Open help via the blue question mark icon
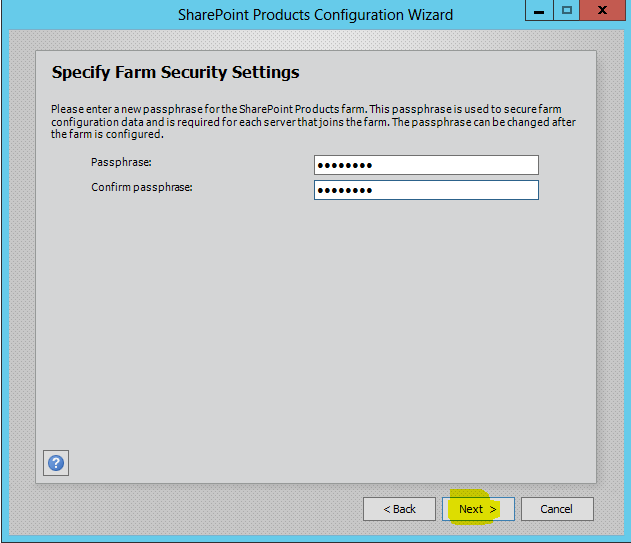631x543 pixels. [x=56, y=463]
